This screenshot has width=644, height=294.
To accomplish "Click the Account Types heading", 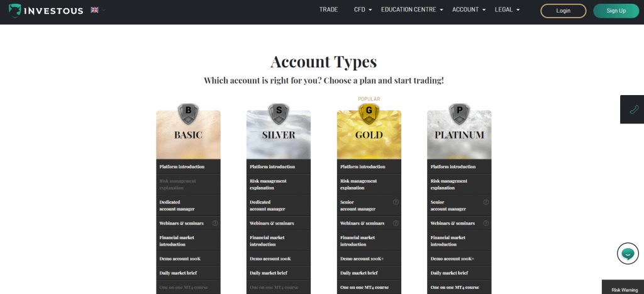I will (324, 62).
